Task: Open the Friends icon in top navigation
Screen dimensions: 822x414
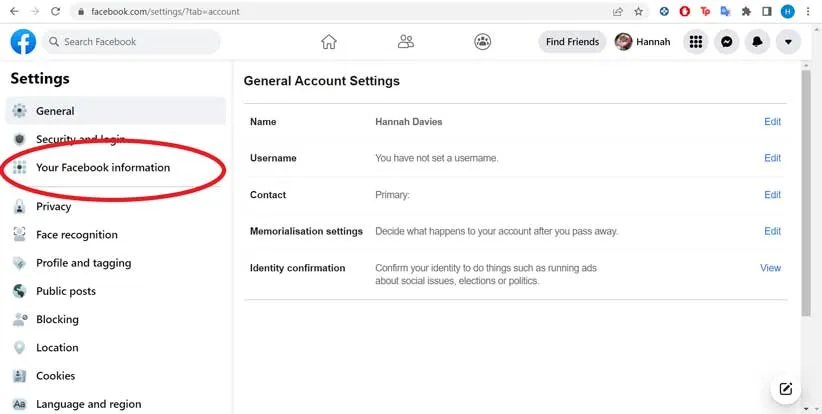Action: (405, 42)
